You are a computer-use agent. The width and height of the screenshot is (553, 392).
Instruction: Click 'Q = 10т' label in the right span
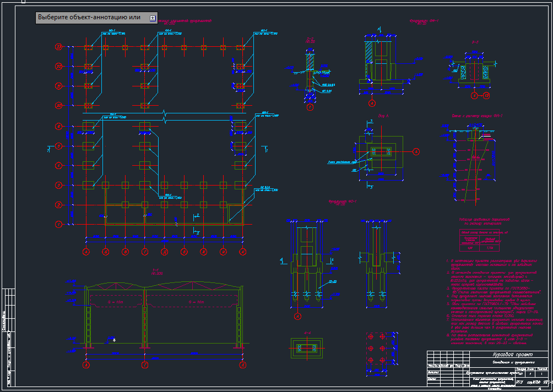click(197, 302)
